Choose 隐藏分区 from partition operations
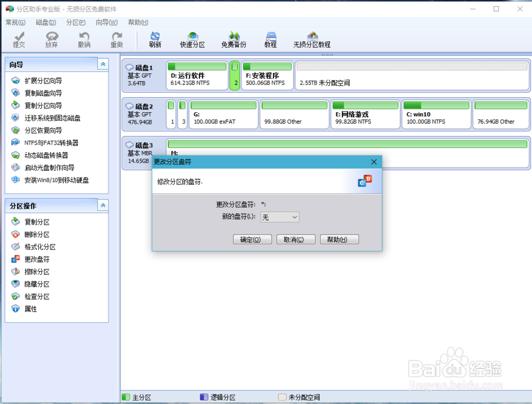This screenshot has width=532, height=404. [x=38, y=283]
